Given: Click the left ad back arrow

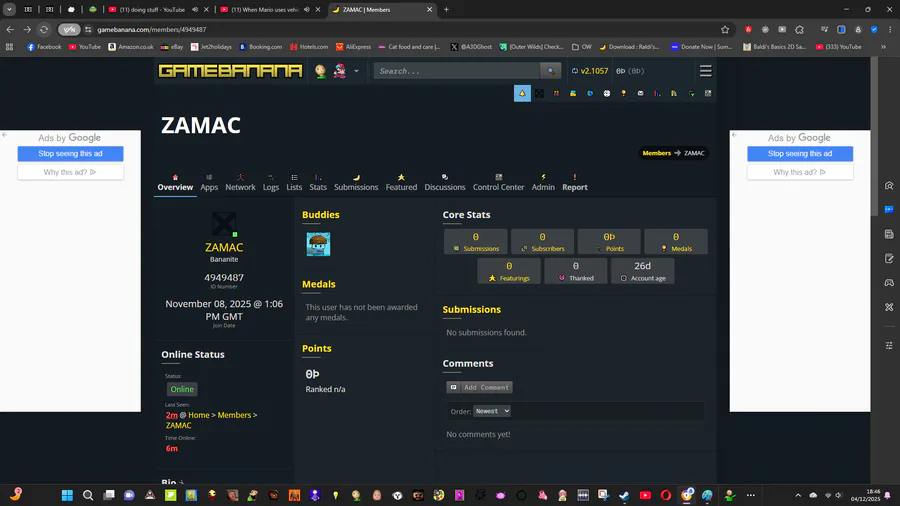Looking at the screenshot, I should 5,135.
